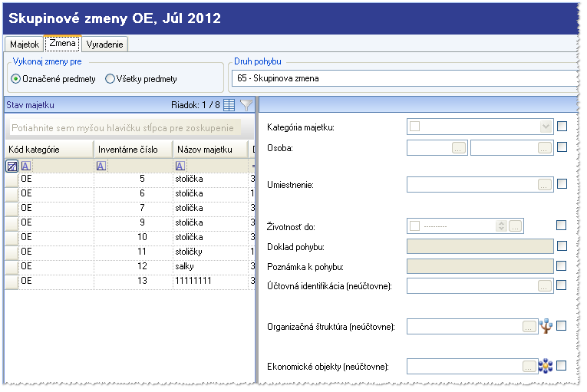Click filter condition icon under Kód kategórie

coord(25,166)
